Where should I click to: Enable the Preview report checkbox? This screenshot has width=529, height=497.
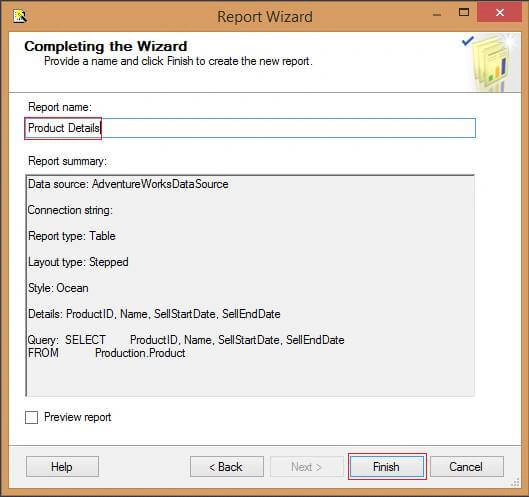[x=31, y=417]
